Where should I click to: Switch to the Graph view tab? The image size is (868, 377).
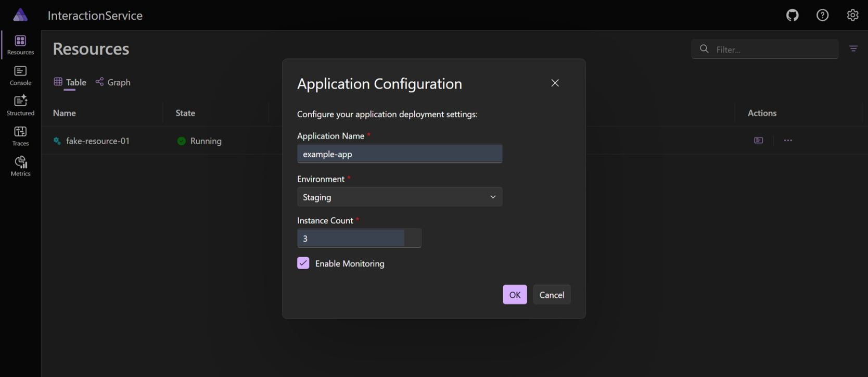(x=113, y=82)
